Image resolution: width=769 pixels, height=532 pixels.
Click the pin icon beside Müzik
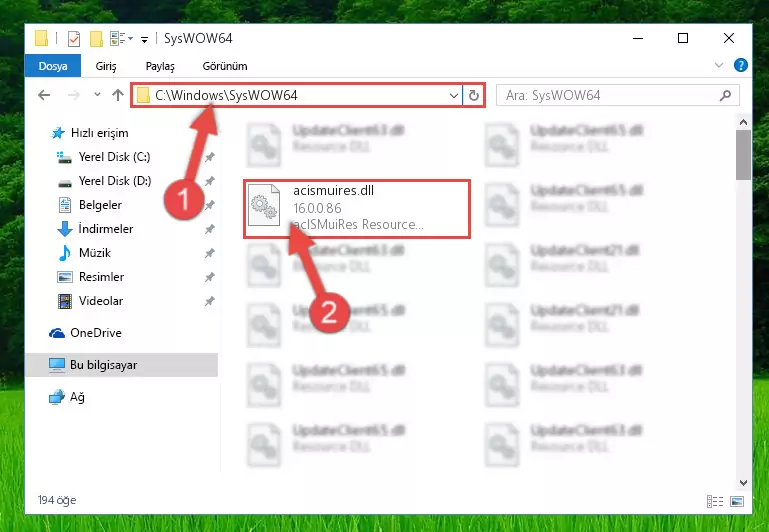[209, 253]
